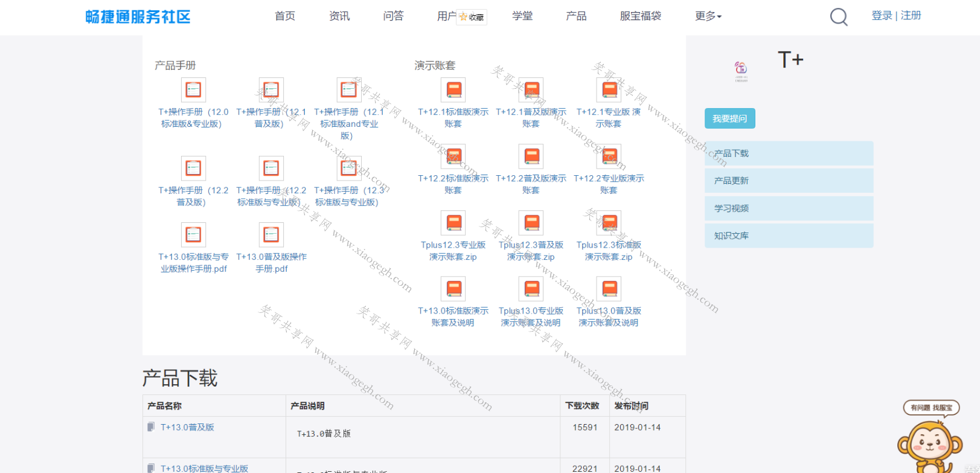Click the T+13.0普及版 description cell text
The image size is (980, 473).
tap(324, 434)
